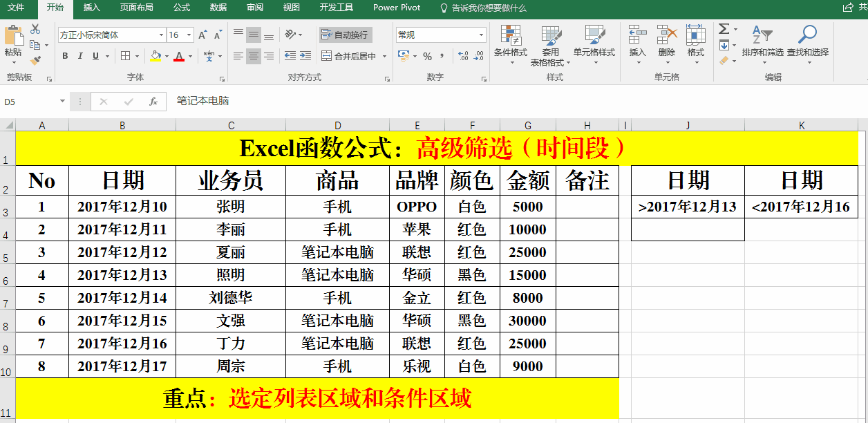Select the column D header
This screenshot has height=423, width=868.
point(338,125)
